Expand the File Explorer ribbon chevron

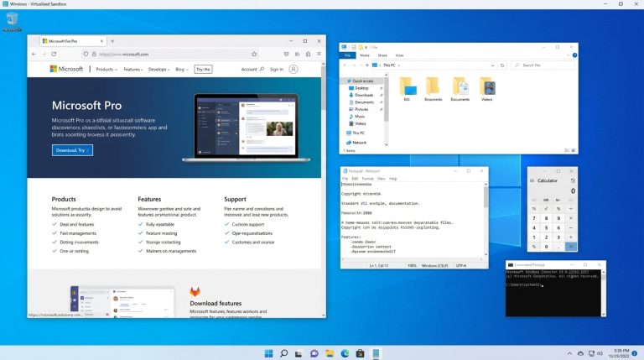568,55
